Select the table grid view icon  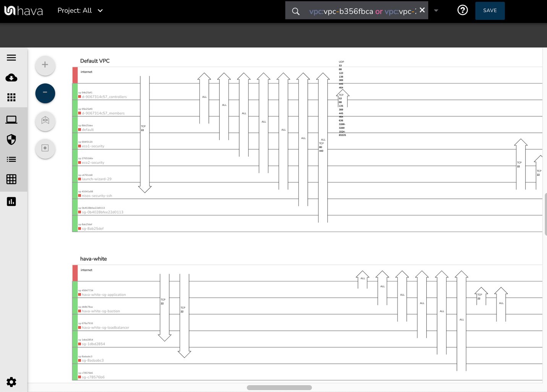click(x=11, y=179)
